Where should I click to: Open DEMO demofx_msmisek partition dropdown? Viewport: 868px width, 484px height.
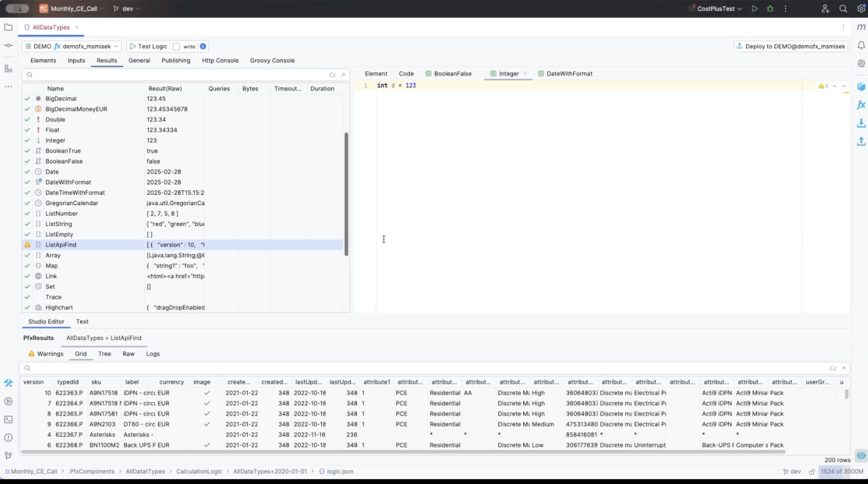(71, 47)
